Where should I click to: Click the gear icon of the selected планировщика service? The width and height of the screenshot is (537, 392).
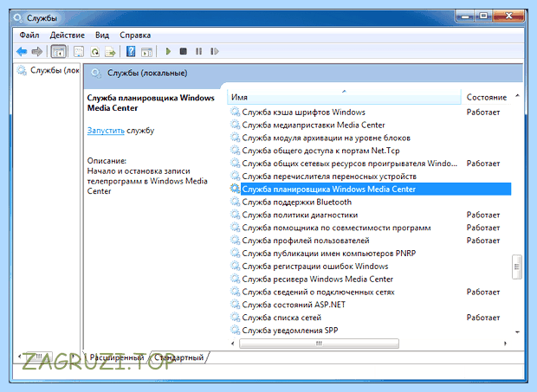235,189
